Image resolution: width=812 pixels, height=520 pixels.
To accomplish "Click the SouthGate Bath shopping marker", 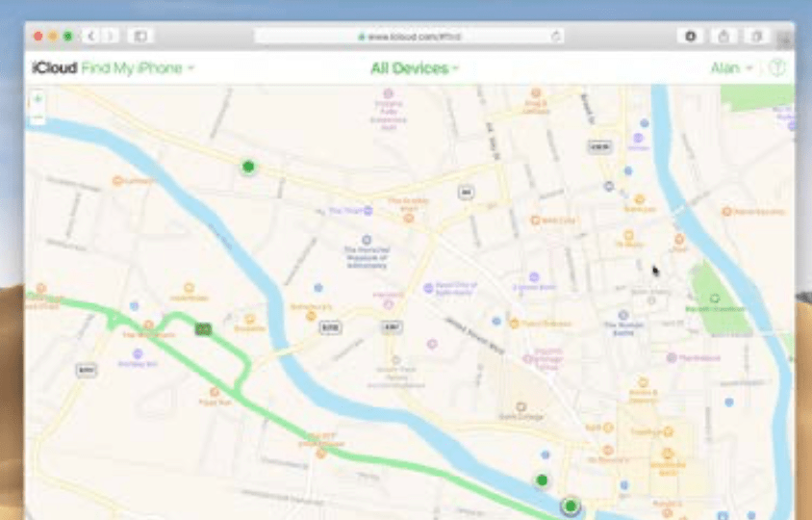I will (668, 454).
